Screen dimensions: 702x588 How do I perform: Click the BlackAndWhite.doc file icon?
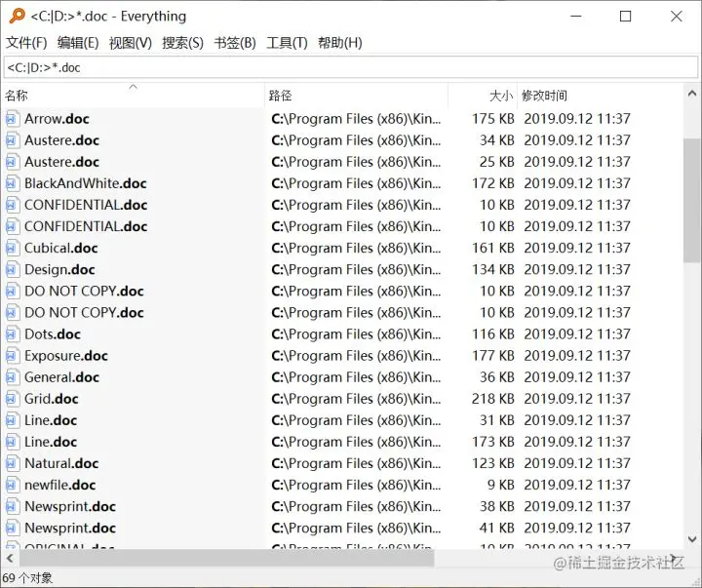(x=12, y=183)
